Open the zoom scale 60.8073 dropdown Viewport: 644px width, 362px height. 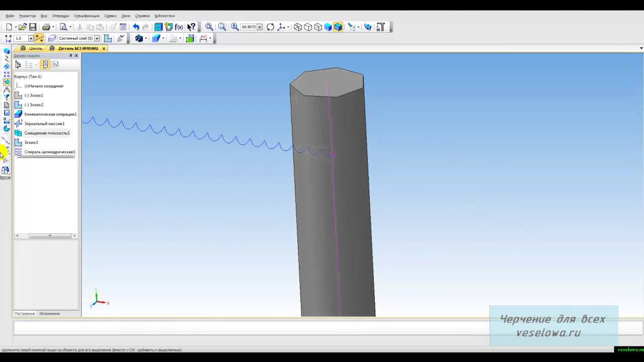click(x=260, y=27)
